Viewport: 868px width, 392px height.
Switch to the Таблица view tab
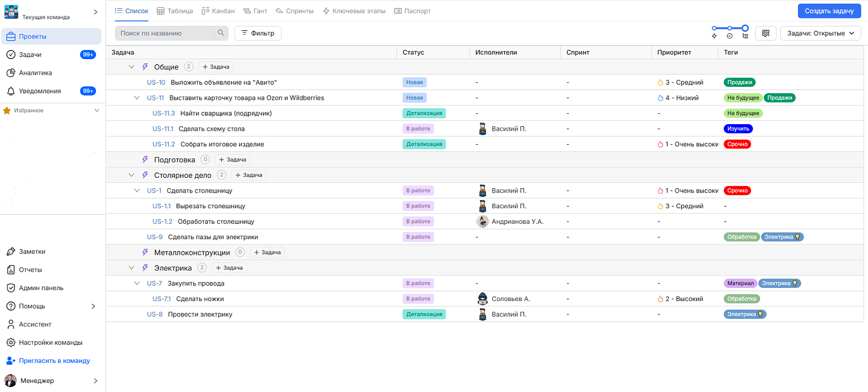[175, 11]
